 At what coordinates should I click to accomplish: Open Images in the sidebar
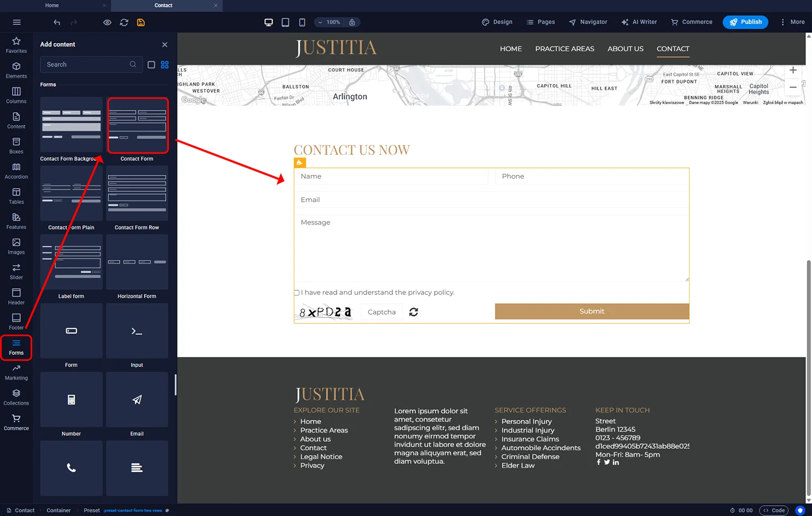[16, 247]
